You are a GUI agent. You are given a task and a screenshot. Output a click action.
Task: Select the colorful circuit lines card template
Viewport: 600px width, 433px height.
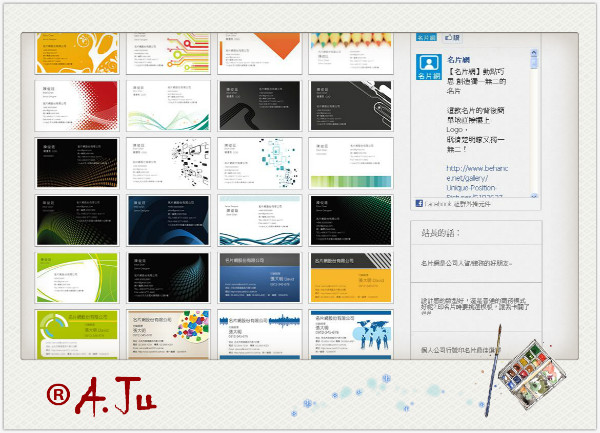[168, 53]
